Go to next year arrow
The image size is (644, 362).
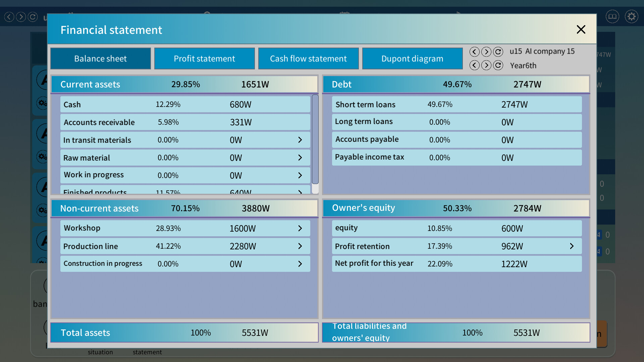point(486,65)
